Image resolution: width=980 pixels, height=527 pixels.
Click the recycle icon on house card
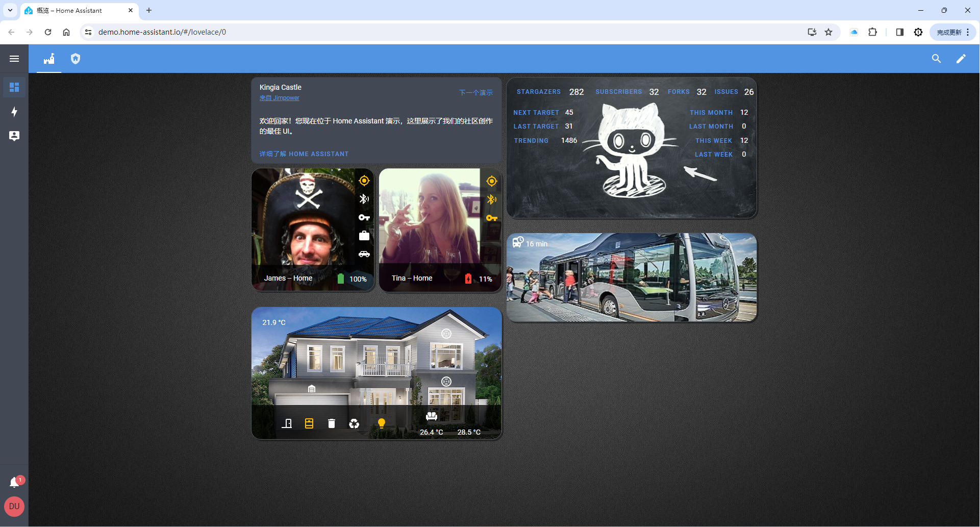coord(354,423)
